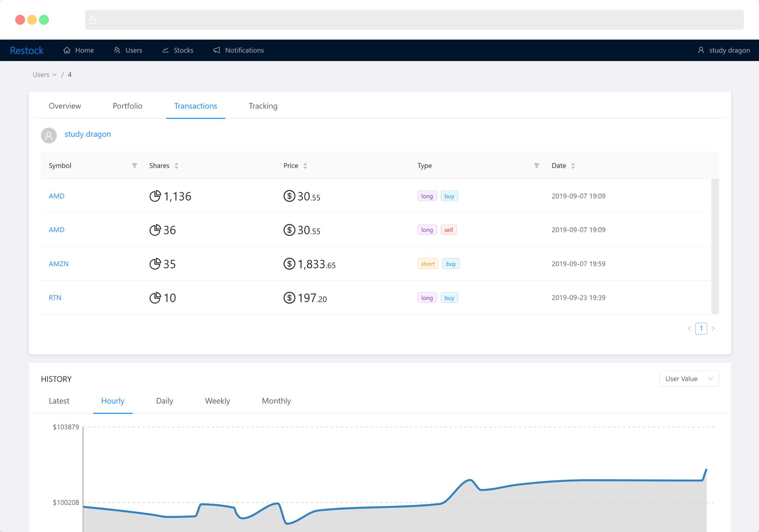Click the pie icon next to 35 shares

pos(155,264)
